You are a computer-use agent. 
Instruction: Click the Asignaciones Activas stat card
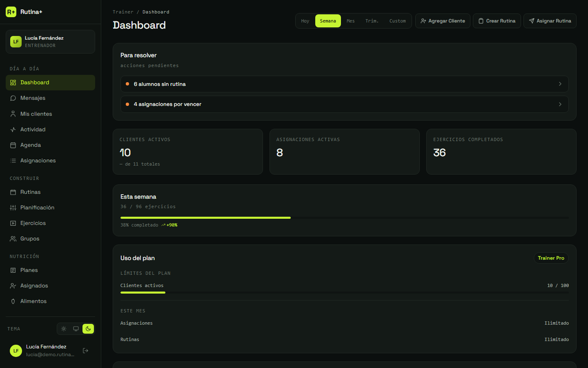pyautogui.click(x=345, y=152)
